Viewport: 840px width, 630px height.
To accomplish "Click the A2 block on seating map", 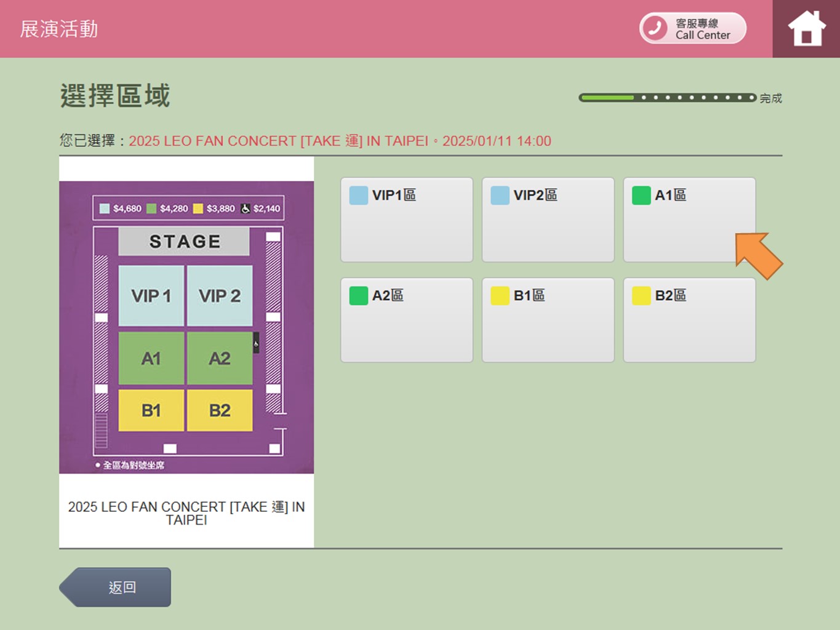I will pyautogui.click(x=219, y=358).
